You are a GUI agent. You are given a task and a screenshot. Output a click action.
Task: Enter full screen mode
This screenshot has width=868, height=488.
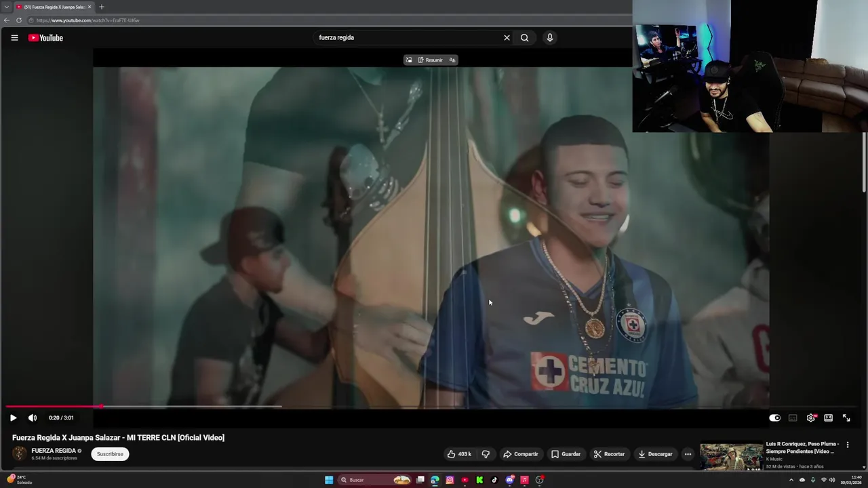point(846,418)
